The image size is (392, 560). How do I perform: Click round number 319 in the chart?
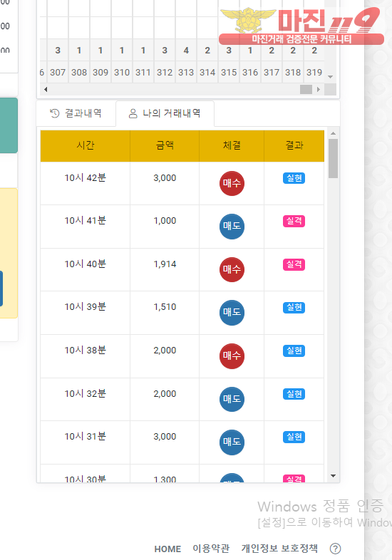coord(314,73)
